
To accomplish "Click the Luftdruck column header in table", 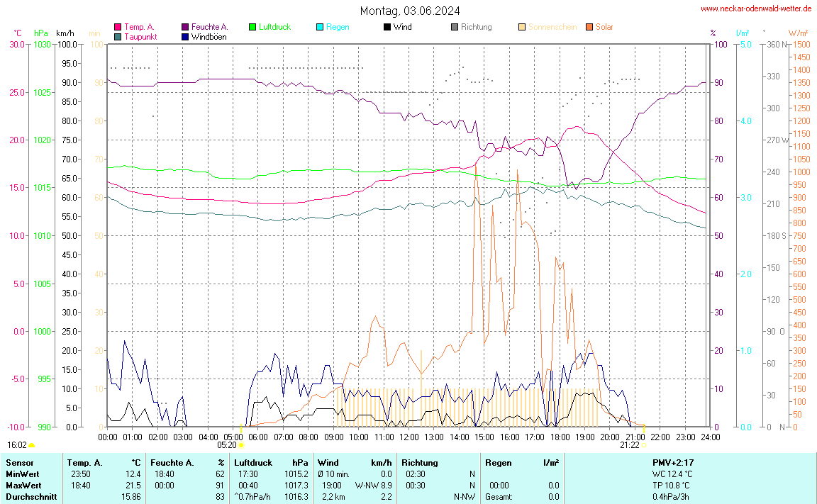I will [253, 462].
